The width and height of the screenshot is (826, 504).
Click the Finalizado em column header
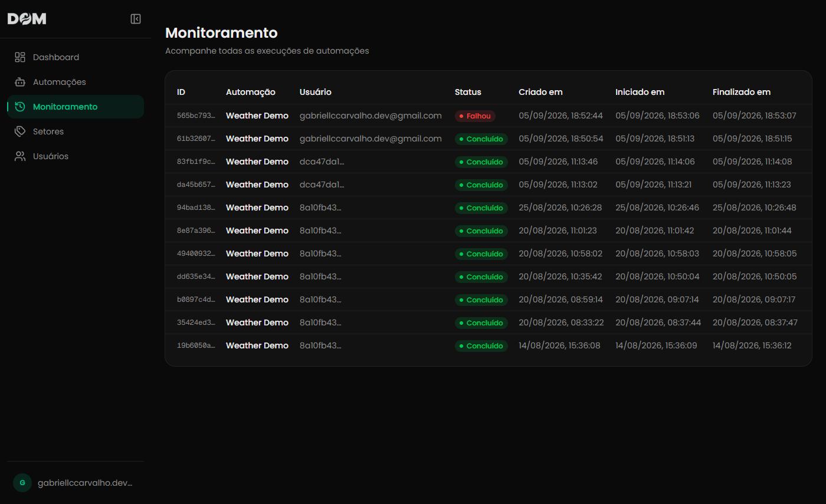pos(742,92)
